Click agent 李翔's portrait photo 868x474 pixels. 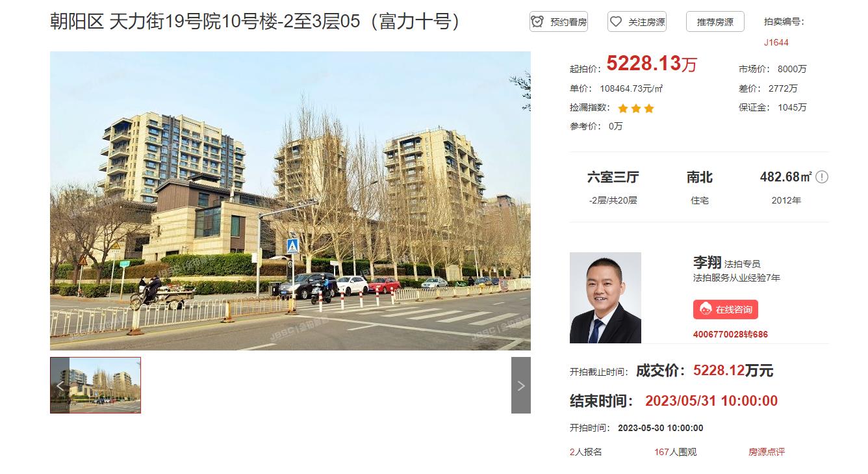point(606,298)
